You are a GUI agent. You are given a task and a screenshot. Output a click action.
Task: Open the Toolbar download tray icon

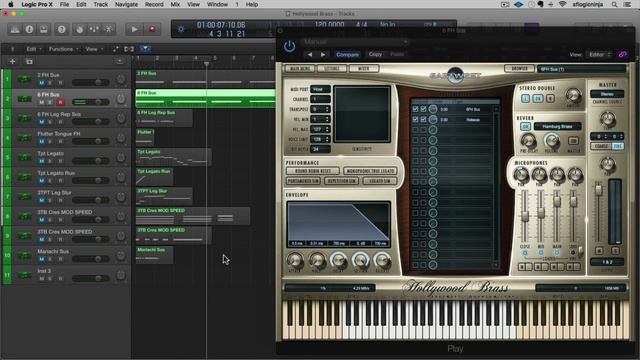[44, 29]
